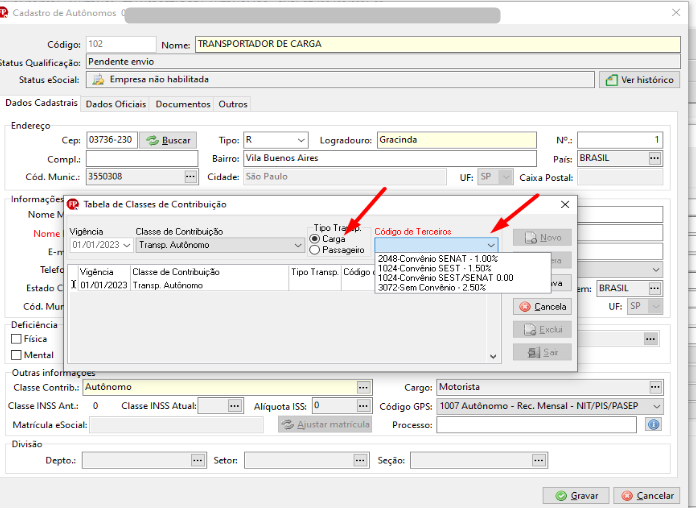Viewport: 696px width, 514px height.
Task: Open the Cargo ellipsis lookup
Action: 655,387
